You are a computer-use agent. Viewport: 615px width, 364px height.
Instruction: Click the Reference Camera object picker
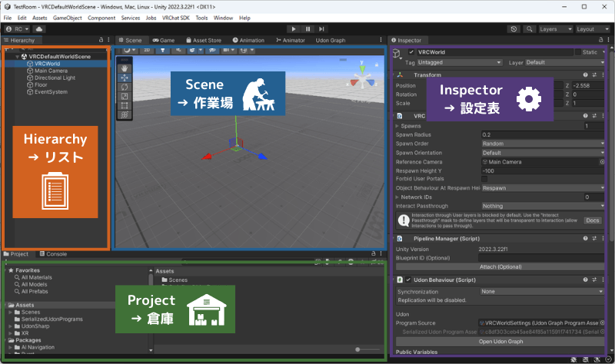(x=602, y=162)
